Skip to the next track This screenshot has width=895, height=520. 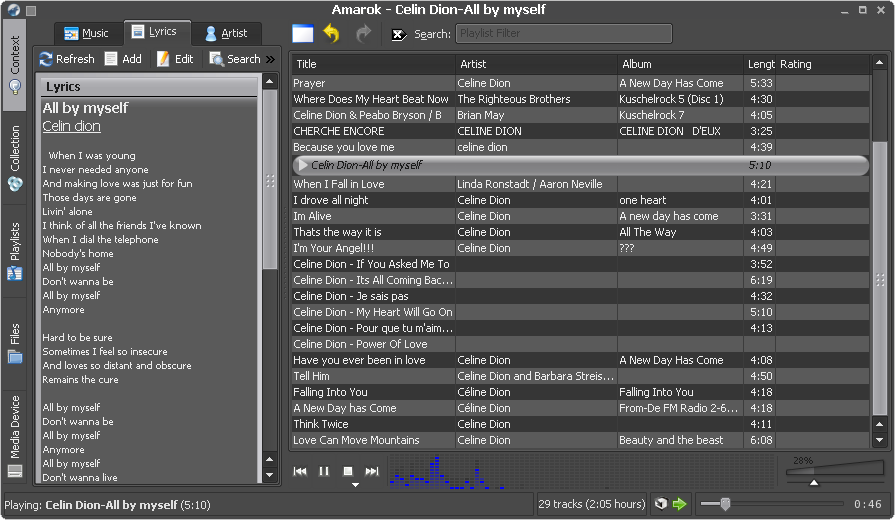[372, 471]
